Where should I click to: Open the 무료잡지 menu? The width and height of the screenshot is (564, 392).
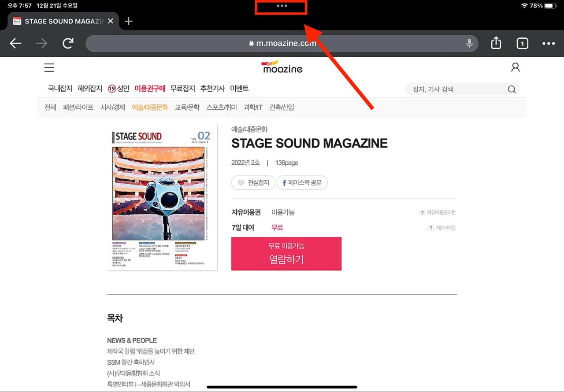[183, 89]
